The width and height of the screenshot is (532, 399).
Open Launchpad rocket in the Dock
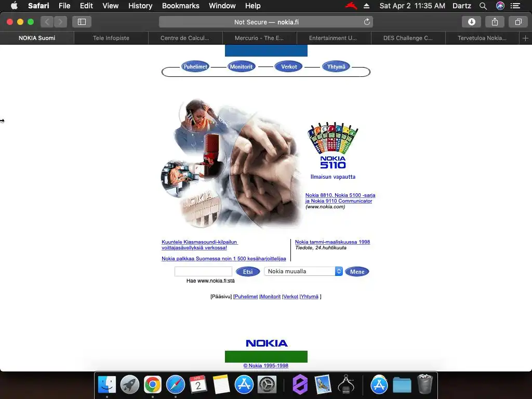[130, 384]
